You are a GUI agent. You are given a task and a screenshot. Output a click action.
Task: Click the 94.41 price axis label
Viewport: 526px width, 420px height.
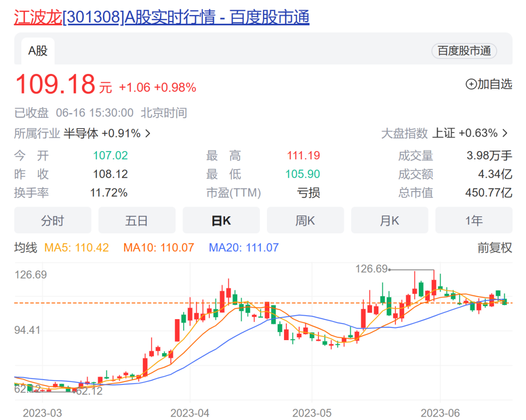point(27,330)
